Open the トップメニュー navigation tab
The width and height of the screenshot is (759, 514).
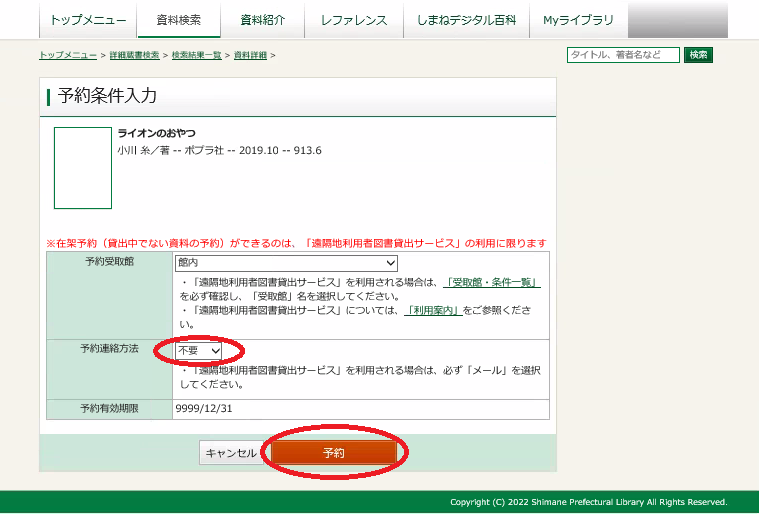coord(88,20)
